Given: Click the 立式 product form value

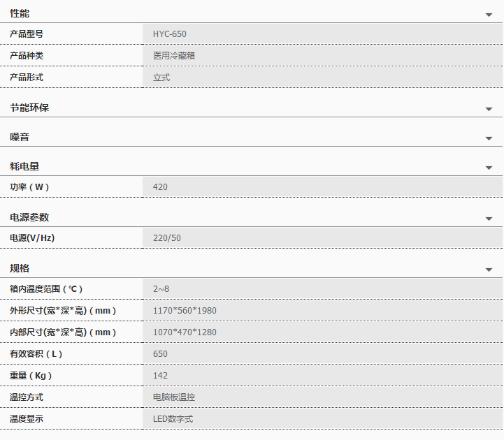Looking at the screenshot, I should (161, 78).
